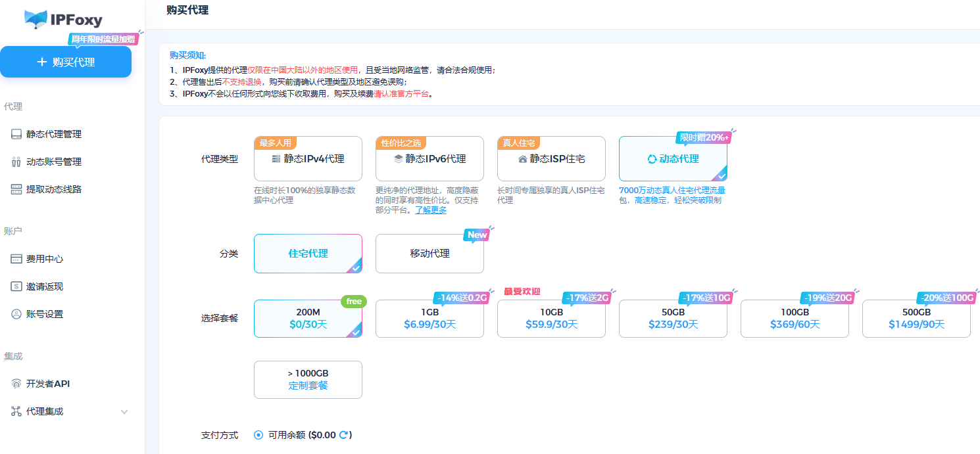Screen dimensions: 980x454
Task: Select the 静态ISP住宅 proxy type
Action: 551,159
